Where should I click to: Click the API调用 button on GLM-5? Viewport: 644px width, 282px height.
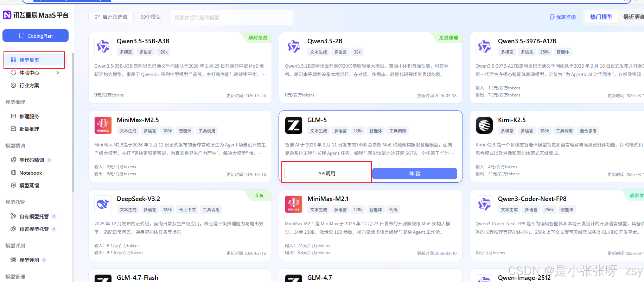pos(327,174)
